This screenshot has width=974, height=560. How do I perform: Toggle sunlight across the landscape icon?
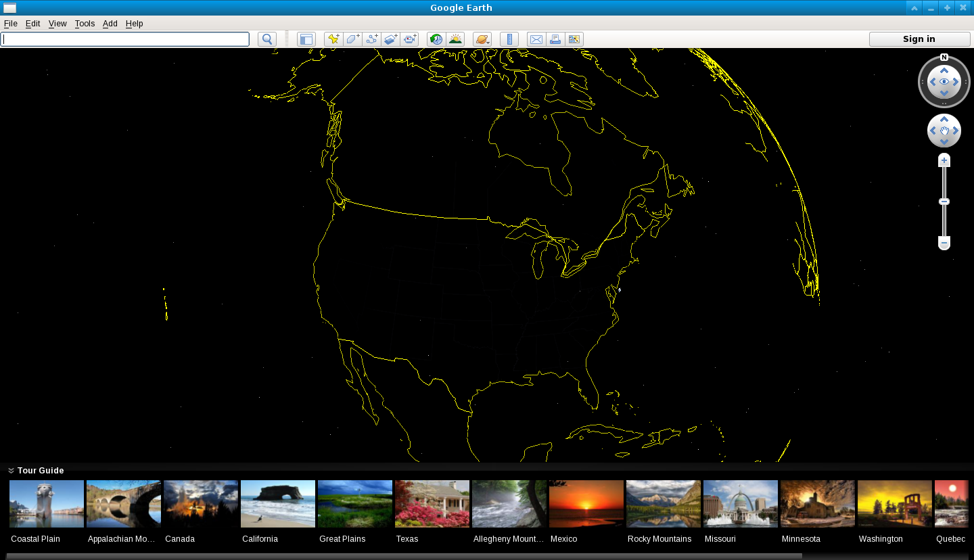[455, 39]
